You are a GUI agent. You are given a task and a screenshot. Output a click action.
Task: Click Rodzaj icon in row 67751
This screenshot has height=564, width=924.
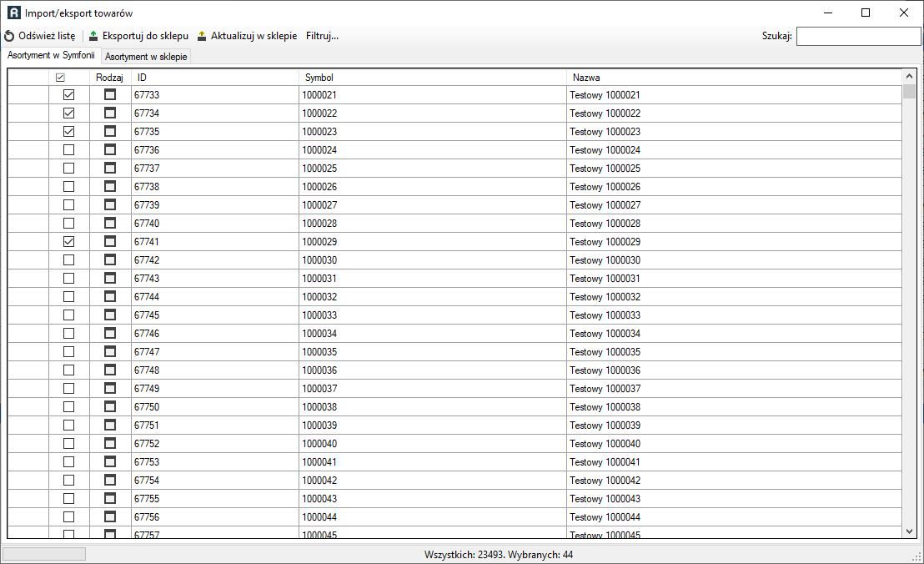pyautogui.click(x=110, y=425)
